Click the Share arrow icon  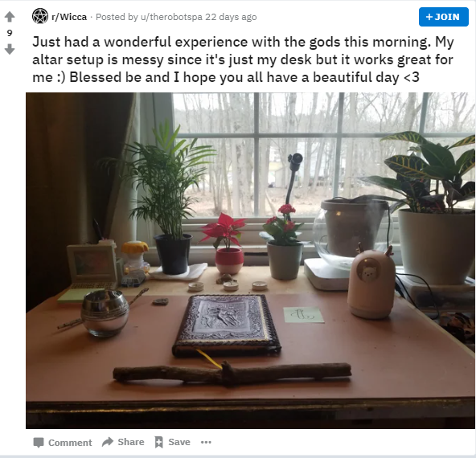[x=108, y=442]
